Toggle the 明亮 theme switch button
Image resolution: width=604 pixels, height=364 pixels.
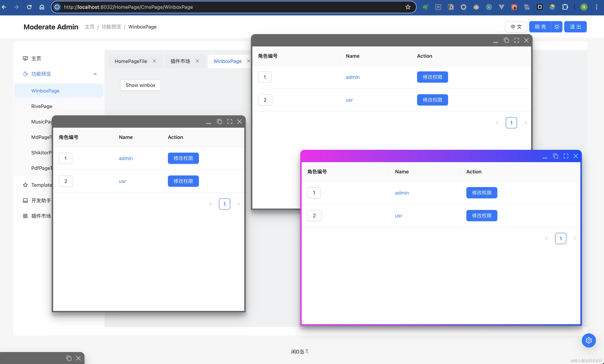(540, 27)
